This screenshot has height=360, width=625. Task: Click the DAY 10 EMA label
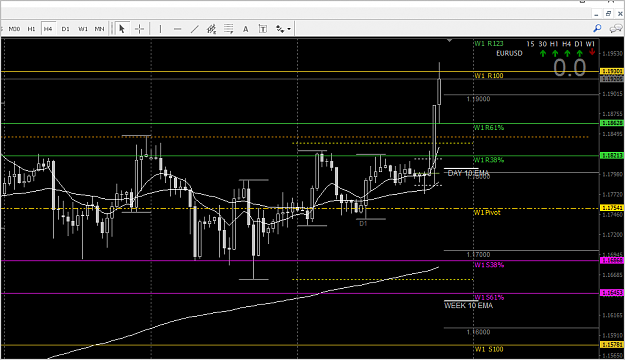coord(468,173)
